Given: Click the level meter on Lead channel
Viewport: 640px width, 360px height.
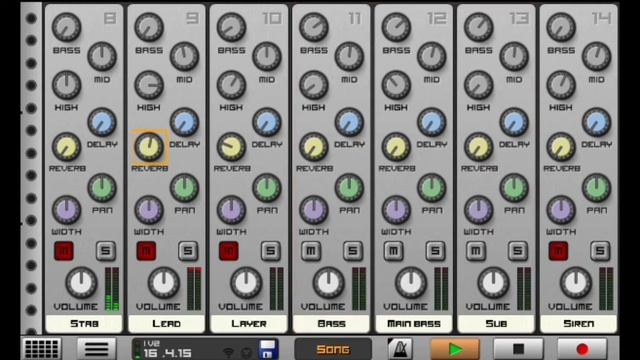Looking at the screenshot, I should (x=195, y=289).
